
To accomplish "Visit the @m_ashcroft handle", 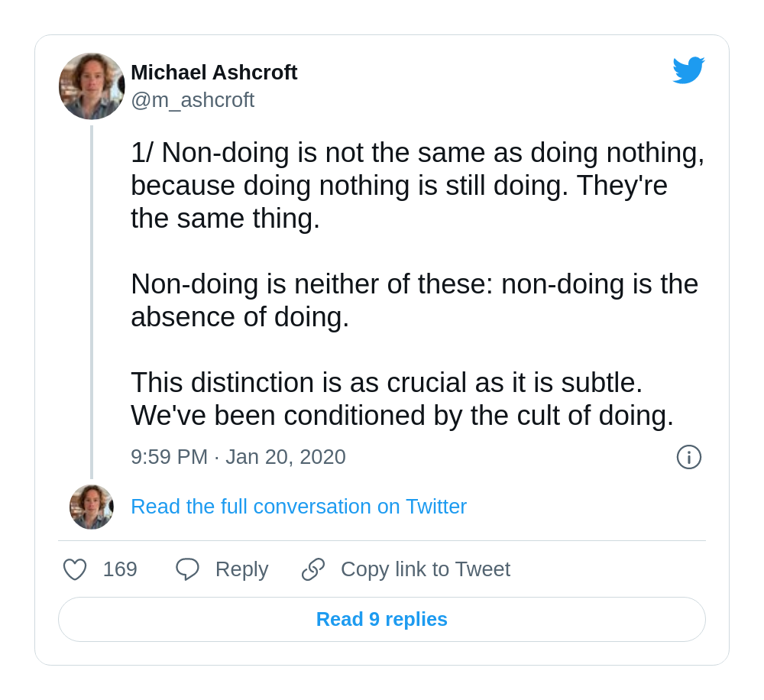I will [193, 100].
